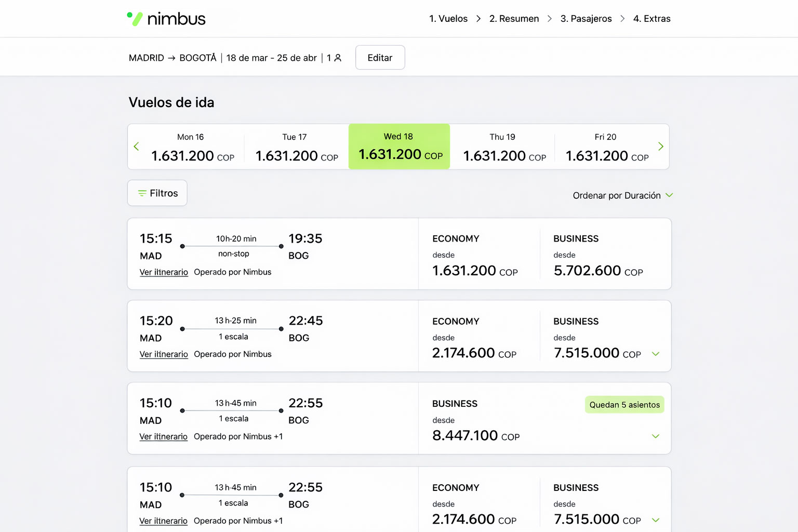This screenshot has height=532, width=798.
Task: Go to step 3. Pasajeros
Action: (x=586, y=19)
